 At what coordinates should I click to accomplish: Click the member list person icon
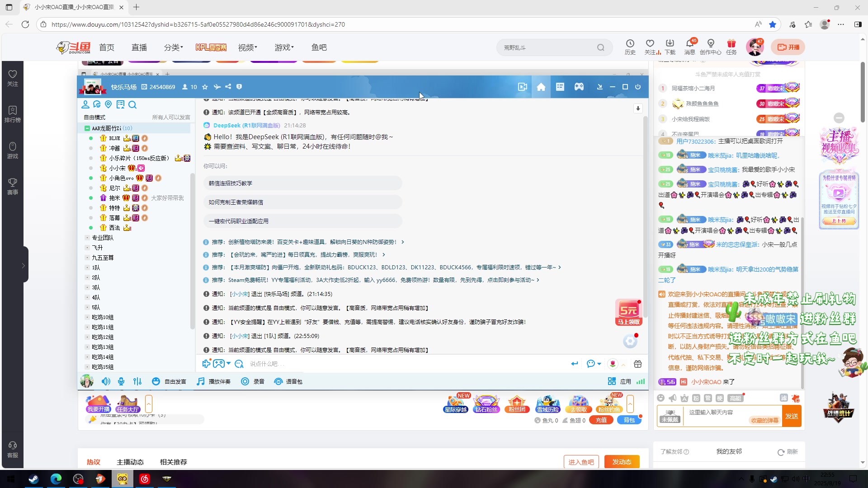point(85,104)
